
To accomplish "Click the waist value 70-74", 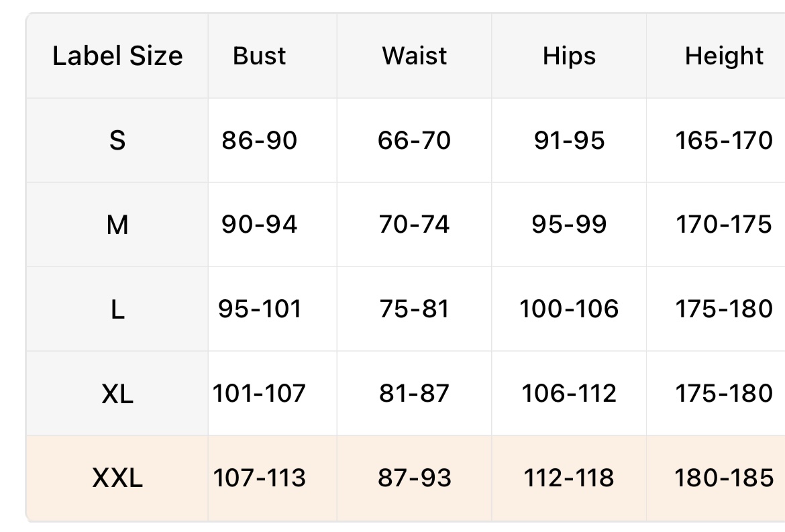I will (x=415, y=225).
